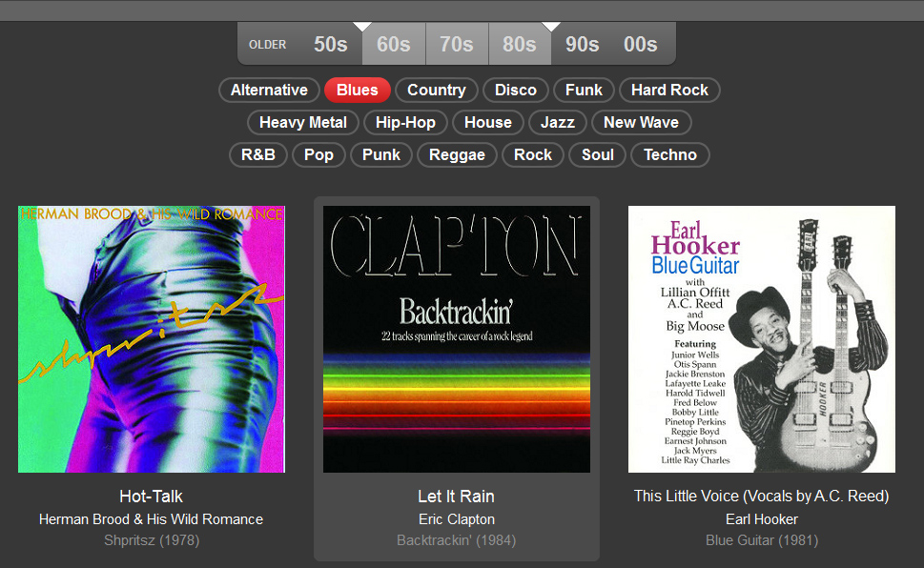924x568 pixels.
Task: Click the left decade range handle at 60s
Action: click(362, 27)
